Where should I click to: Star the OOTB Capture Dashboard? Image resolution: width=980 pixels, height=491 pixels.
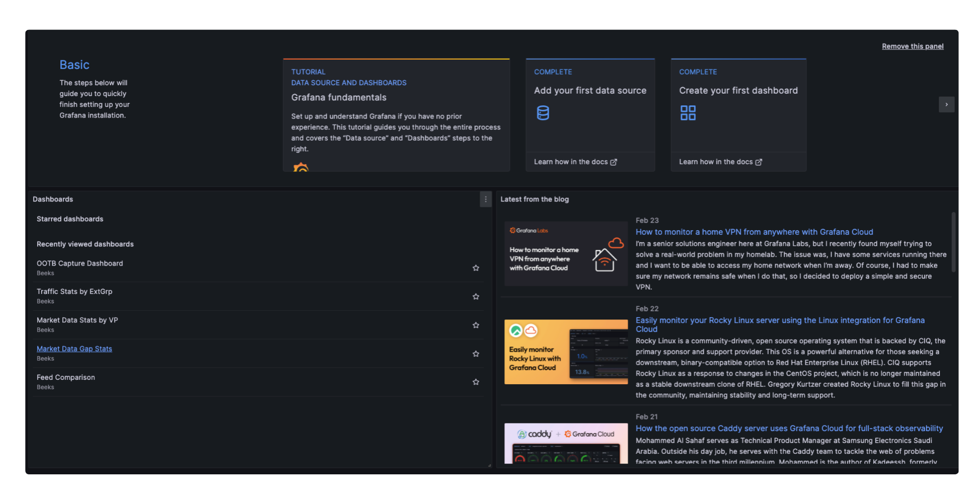coord(476,268)
